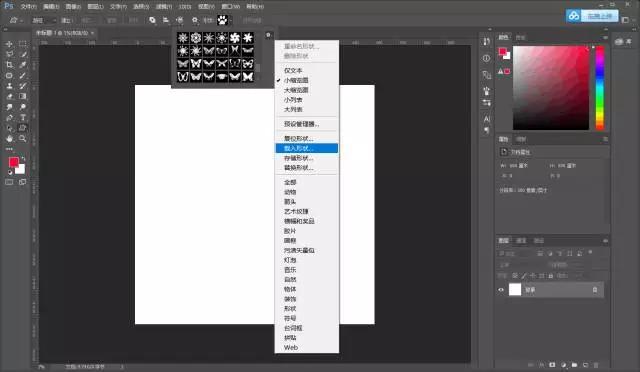The image size is (640, 372).
Task: Select the Path Selection tool
Action: point(9,129)
